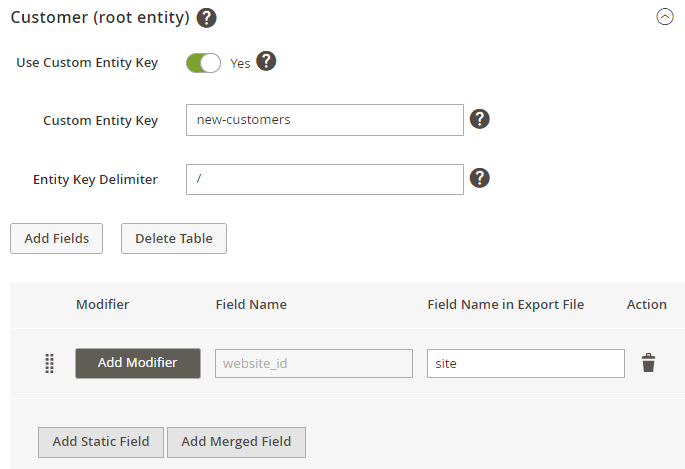This screenshot has height=469, width=685.
Task: Click the export file name field containing site
Action: pyautogui.click(x=526, y=363)
